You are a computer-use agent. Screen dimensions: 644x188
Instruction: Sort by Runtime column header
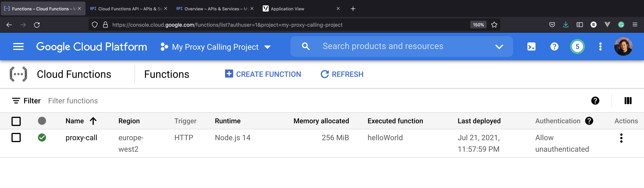[x=228, y=121]
